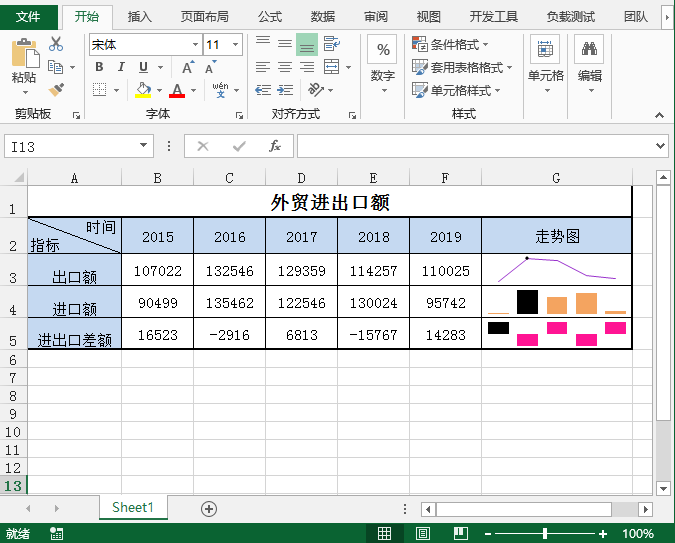This screenshot has height=543, width=675.
Task: Switch to the 插入 ribbon tab
Action: tap(140, 16)
